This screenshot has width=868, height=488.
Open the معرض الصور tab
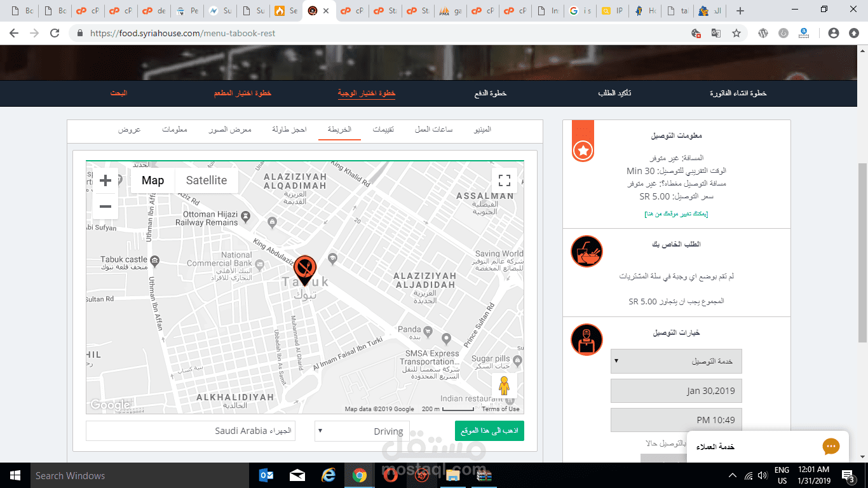pyautogui.click(x=230, y=130)
